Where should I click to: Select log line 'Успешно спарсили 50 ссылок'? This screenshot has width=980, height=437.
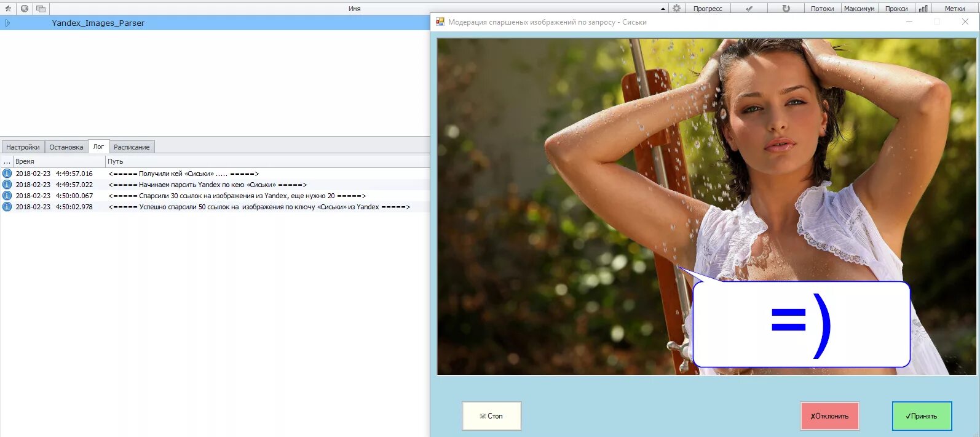[x=215, y=207]
